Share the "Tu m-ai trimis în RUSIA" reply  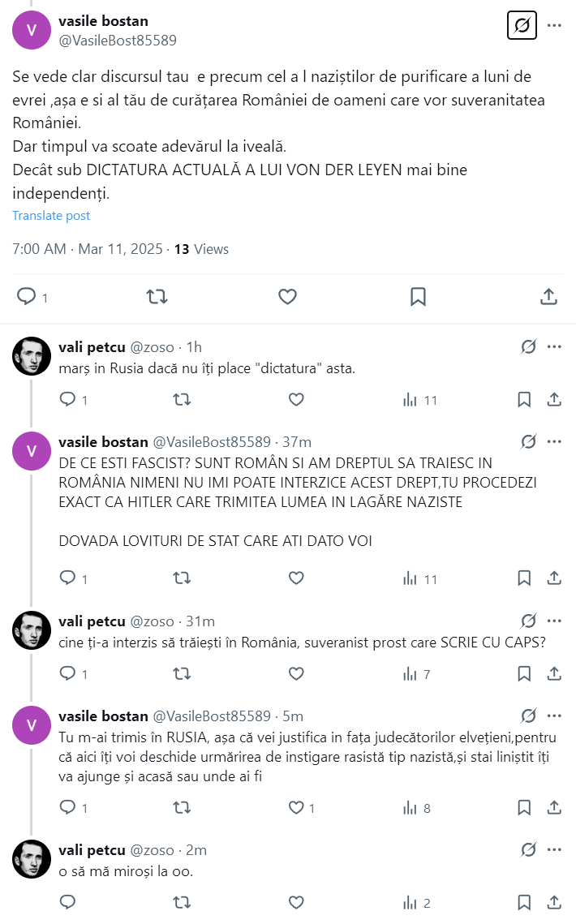click(555, 808)
